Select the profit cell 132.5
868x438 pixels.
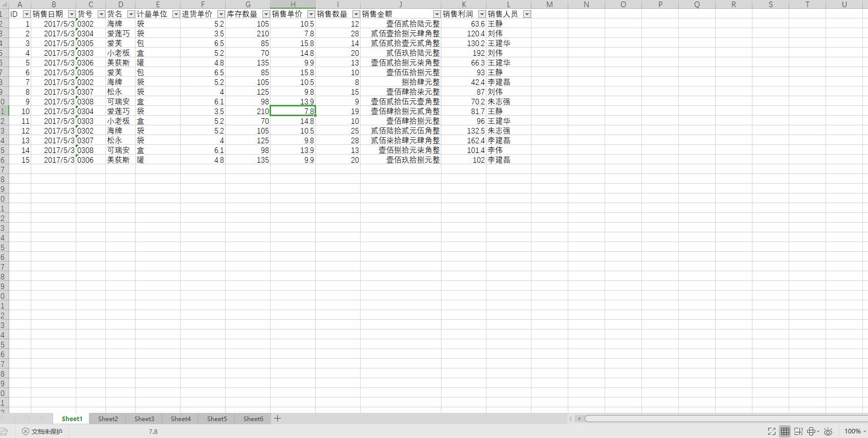[463, 131]
